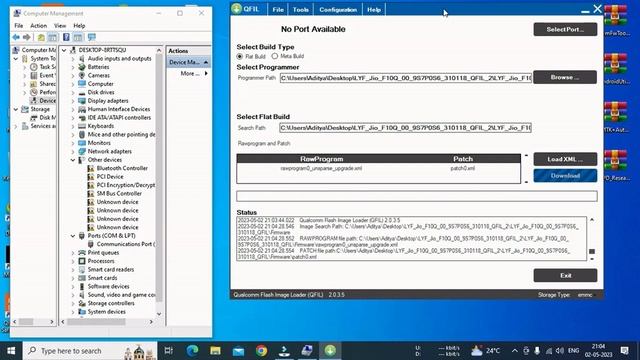Expand Audio inputs and outputs node
This screenshot has width=640, height=360.
tap(73, 59)
